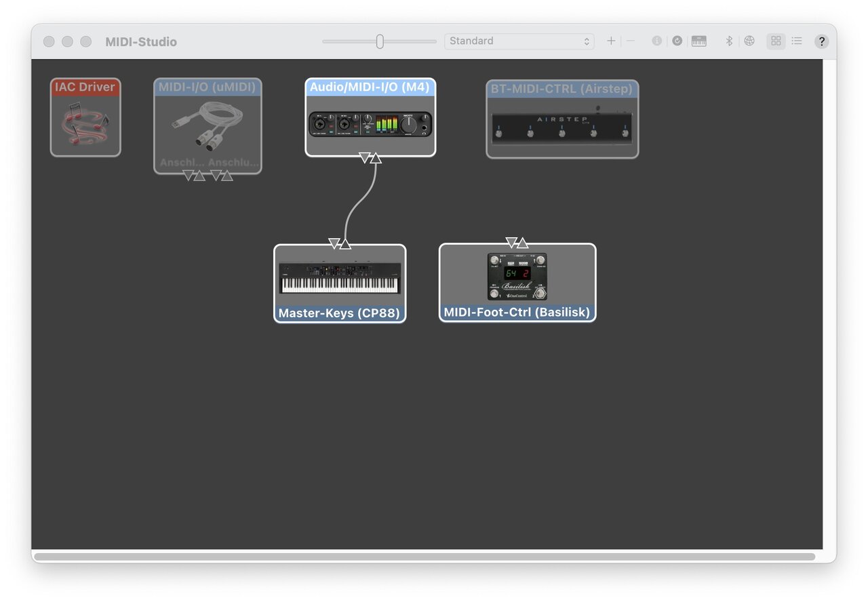The image size is (868, 602).
Task: Switch to icon grid view
Action: (776, 41)
